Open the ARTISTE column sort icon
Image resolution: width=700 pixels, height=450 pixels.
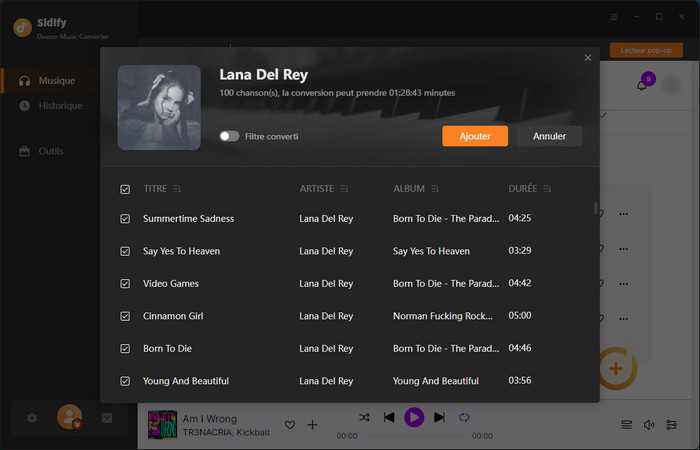pyautogui.click(x=345, y=189)
